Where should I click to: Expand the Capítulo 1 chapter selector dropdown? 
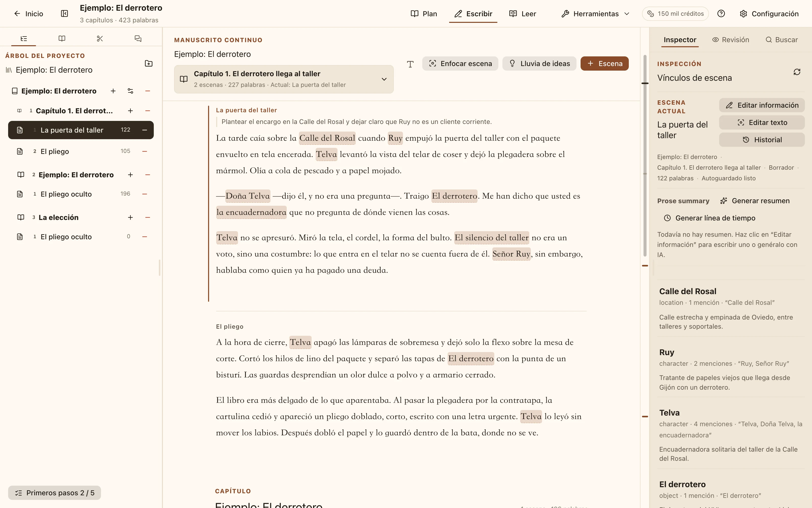[x=284, y=79]
